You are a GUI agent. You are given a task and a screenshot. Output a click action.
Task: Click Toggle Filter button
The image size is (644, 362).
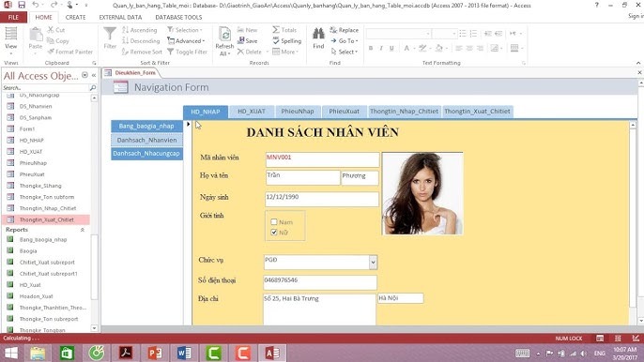pyautogui.click(x=188, y=52)
